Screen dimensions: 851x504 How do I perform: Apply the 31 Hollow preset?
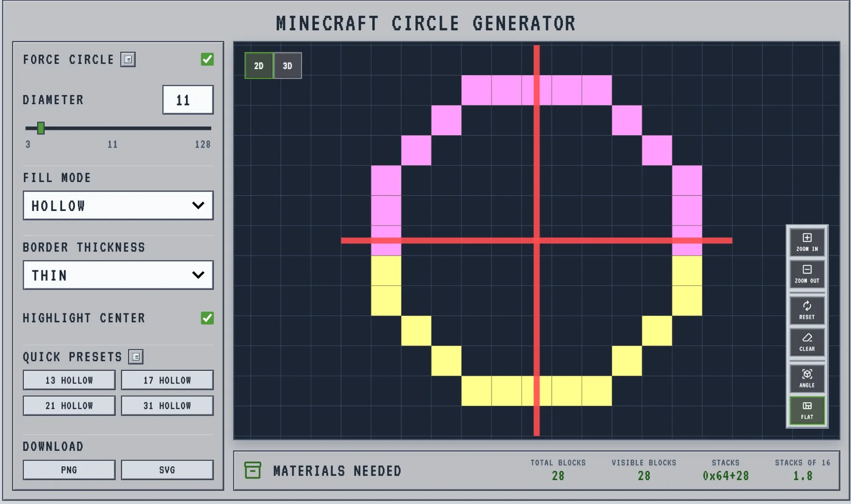pyautogui.click(x=167, y=406)
